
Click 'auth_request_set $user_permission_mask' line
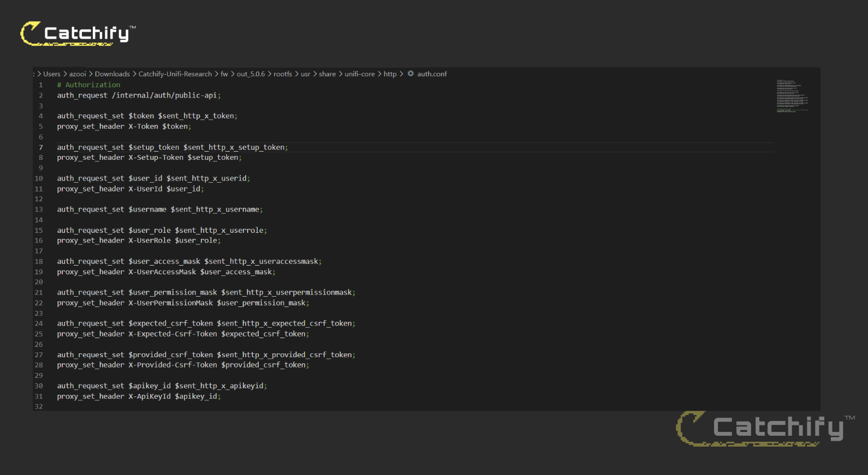(206, 293)
